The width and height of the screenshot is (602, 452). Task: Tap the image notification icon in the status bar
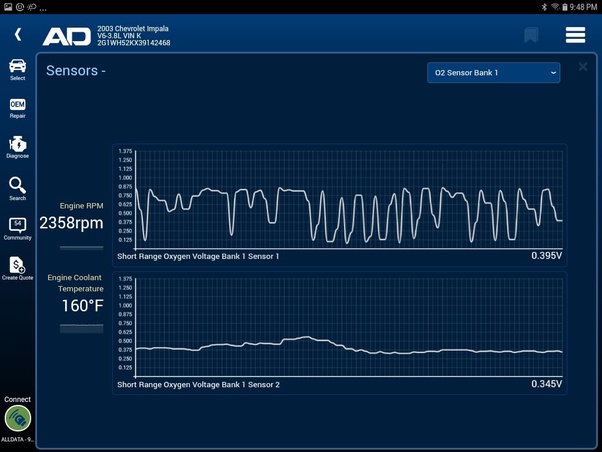[x=8, y=7]
